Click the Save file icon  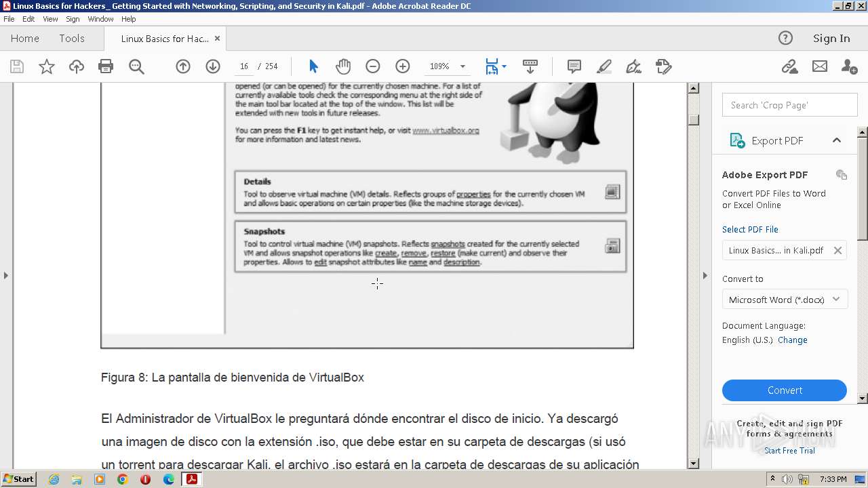tap(17, 66)
